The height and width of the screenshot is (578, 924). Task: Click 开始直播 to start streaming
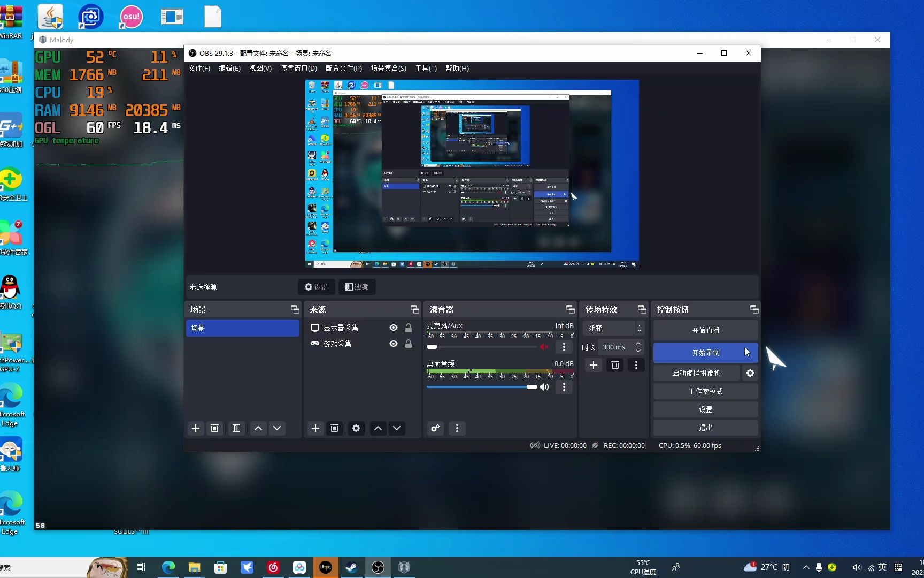[706, 330]
